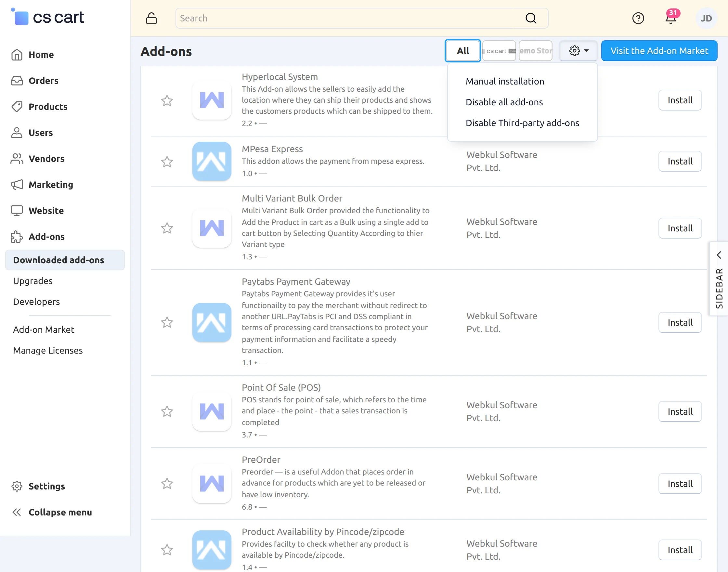Click the search magnifier icon
This screenshot has width=728, height=572.
coord(531,18)
